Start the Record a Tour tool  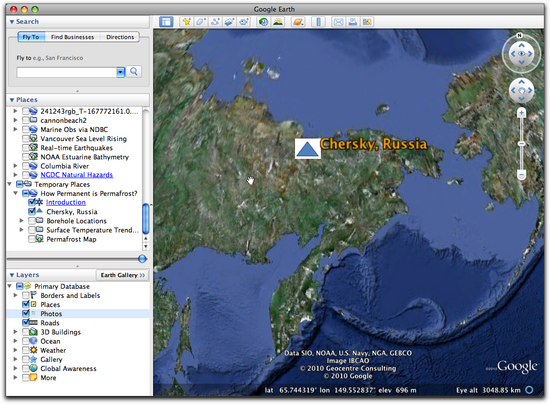[x=244, y=22]
